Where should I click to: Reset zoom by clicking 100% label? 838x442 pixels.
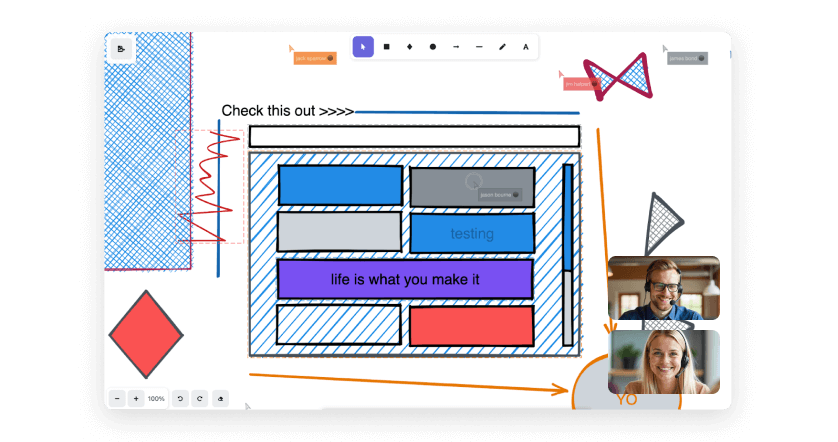tap(156, 398)
